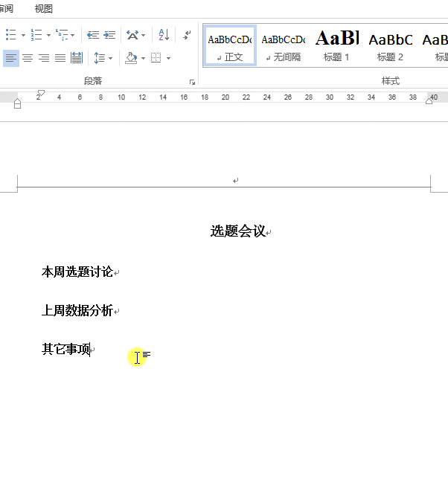Click the paragraph shading color bucket
This screenshot has height=494, width=448.
[131, 58]
